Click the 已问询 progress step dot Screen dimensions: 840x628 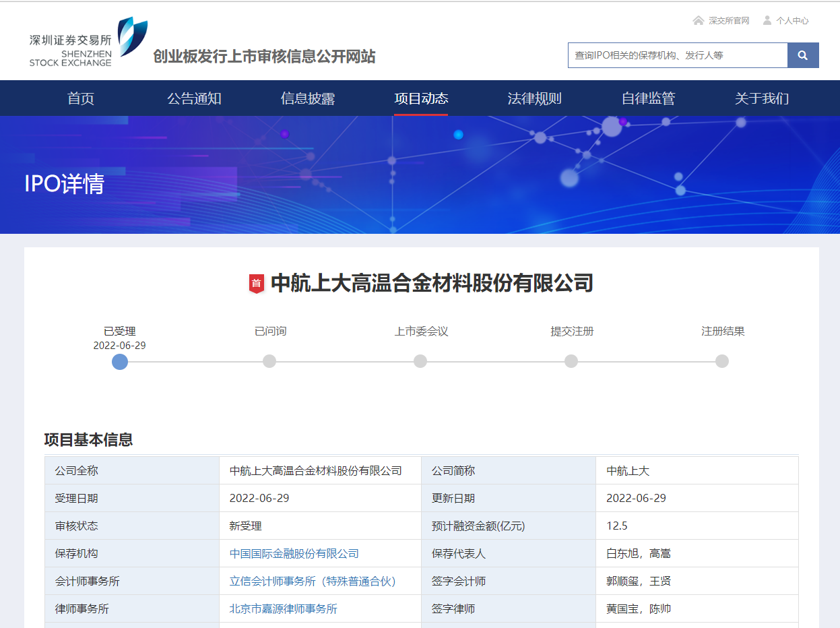(269, 361)
